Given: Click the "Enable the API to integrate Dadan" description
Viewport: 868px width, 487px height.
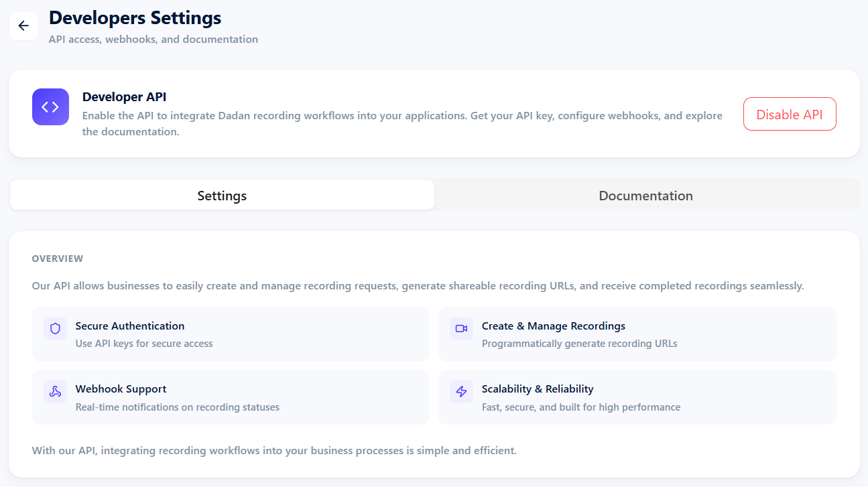Looking at the screenshot, I should 402,123.
